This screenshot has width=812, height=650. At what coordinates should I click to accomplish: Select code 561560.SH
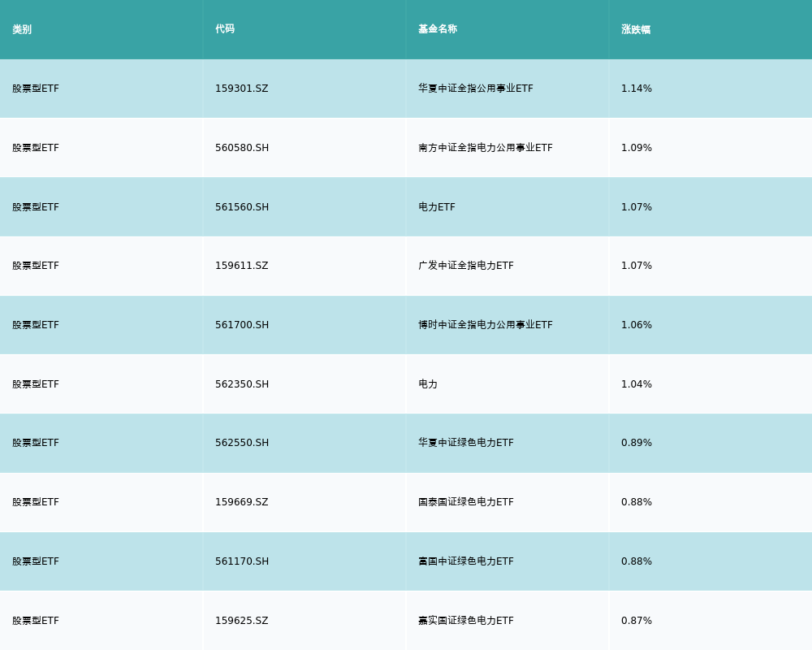point(242,207)
